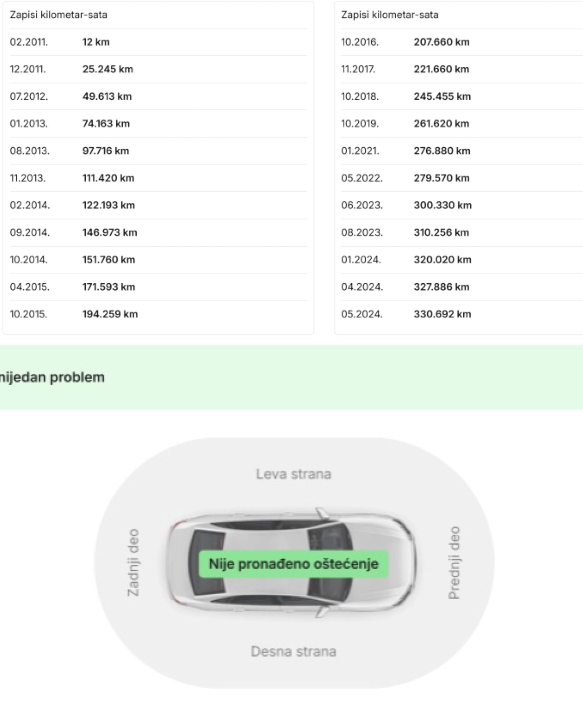This screenshot has height=728, width=583.
Task: Click the green 'nijedan problem' banner text
Action: [52, 377]
